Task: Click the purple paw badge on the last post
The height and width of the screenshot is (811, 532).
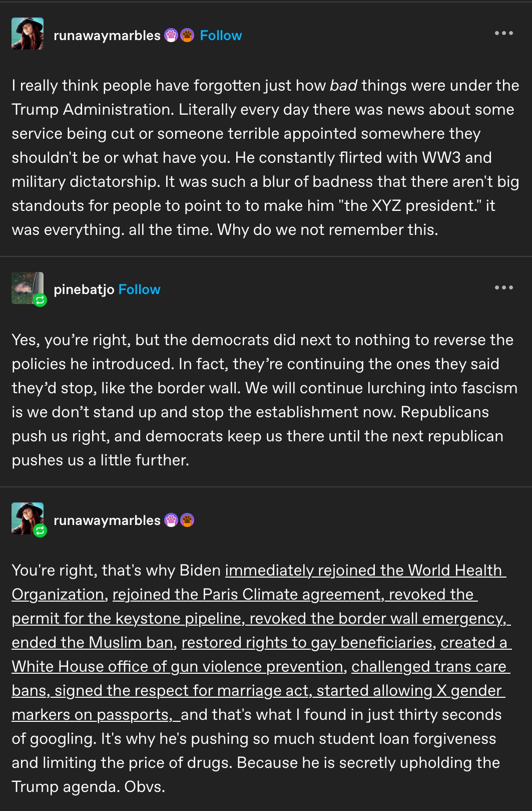Action: (171, 520)
